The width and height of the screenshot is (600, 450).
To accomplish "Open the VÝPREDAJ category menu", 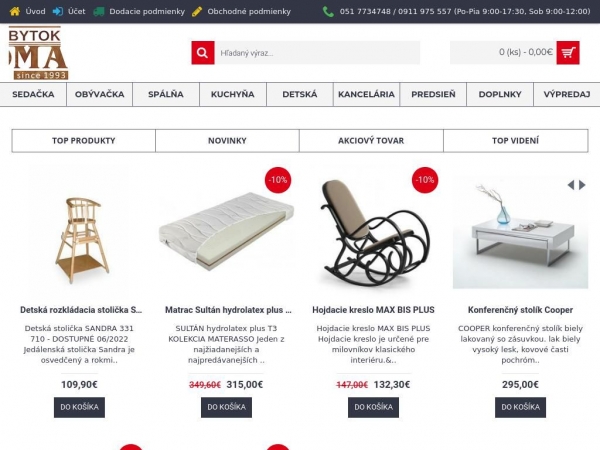I will tap(567, 94).
